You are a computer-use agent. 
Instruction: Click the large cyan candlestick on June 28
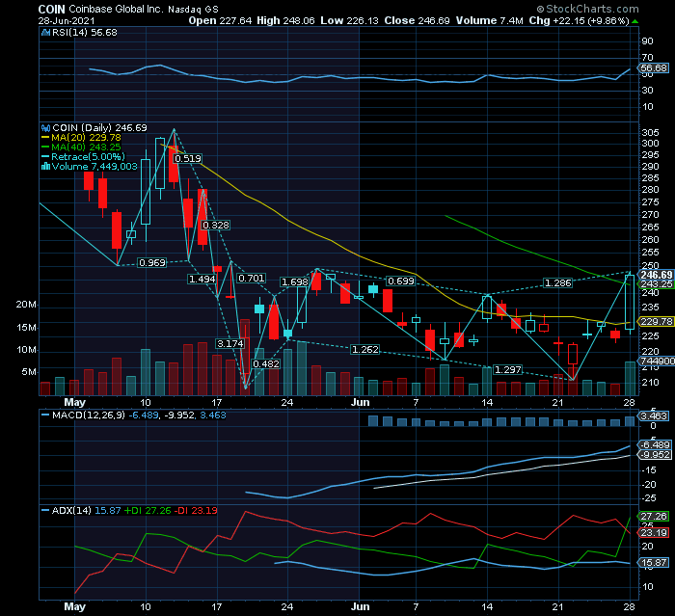630,302
